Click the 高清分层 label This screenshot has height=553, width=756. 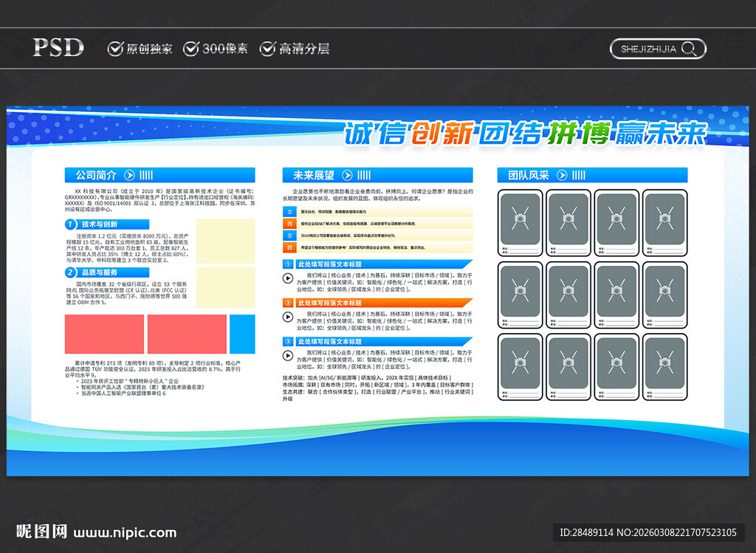click(x=304, y=49)
